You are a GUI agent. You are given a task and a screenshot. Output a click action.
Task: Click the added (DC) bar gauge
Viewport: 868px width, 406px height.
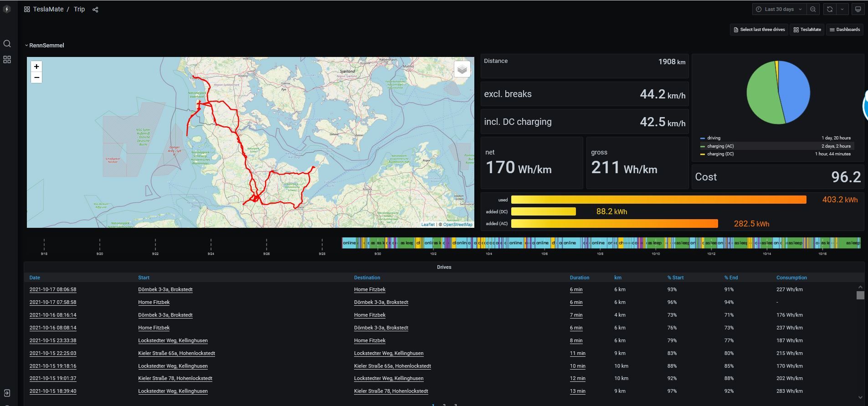click(x=543, y=211)
